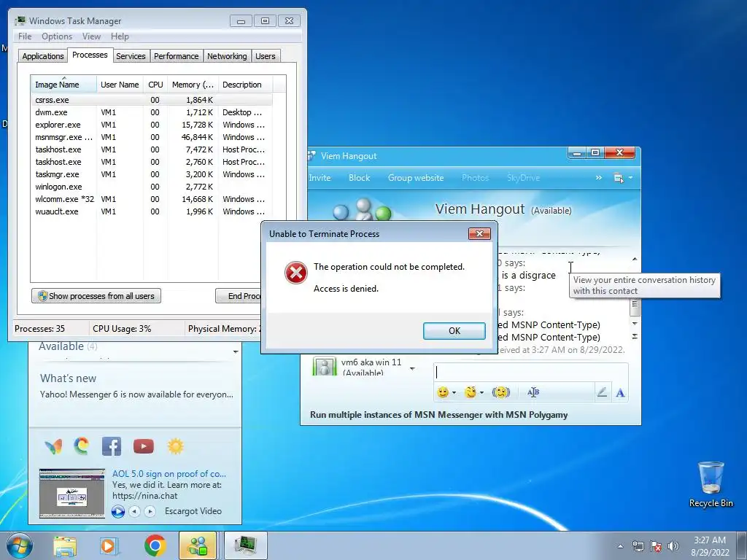Select the explorer.exe process row

(152, 125)
